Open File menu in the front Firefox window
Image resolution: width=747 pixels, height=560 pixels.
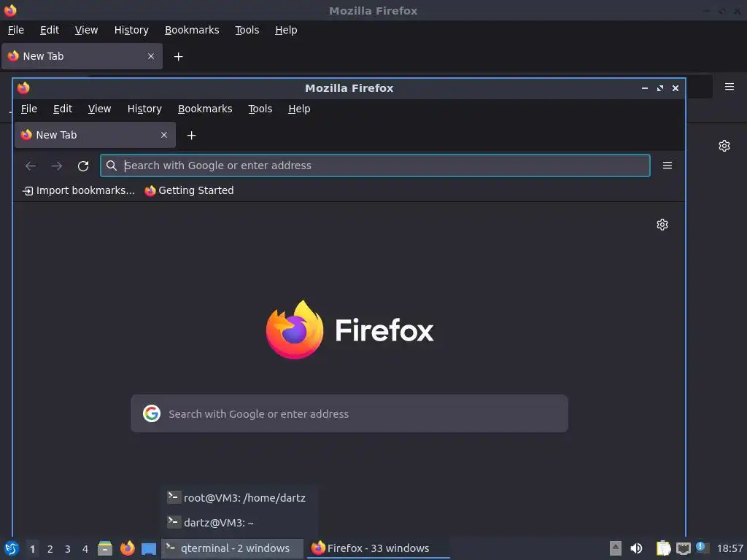(29, 109)
